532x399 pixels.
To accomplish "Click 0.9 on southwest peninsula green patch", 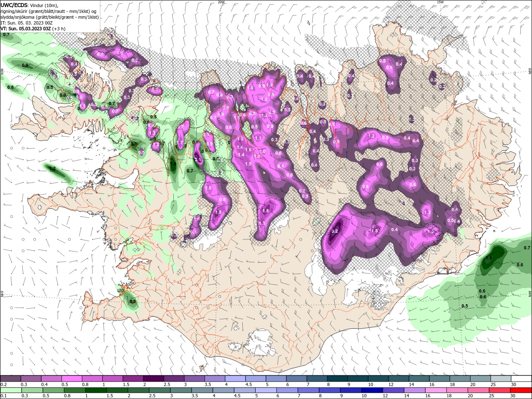I will pos(133,301).
